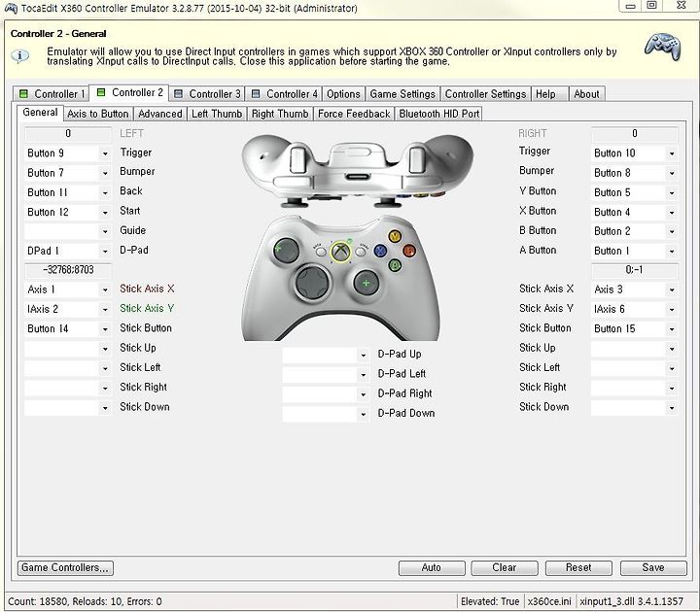Click Elevated: True in the status bar
700x612 pixels.
coord(490,601)
